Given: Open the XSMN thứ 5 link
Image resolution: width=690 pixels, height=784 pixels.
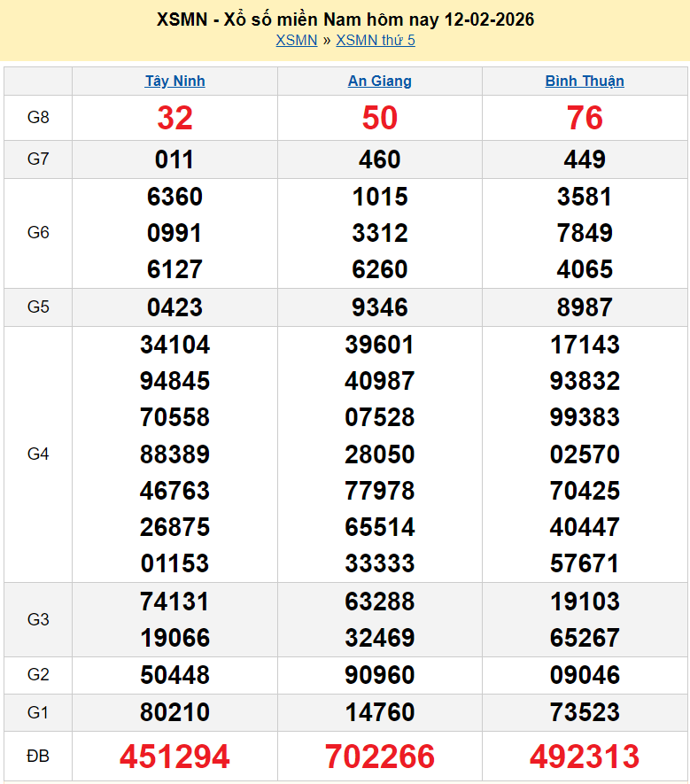Looking at the screenshot, I should pos(376,41).
